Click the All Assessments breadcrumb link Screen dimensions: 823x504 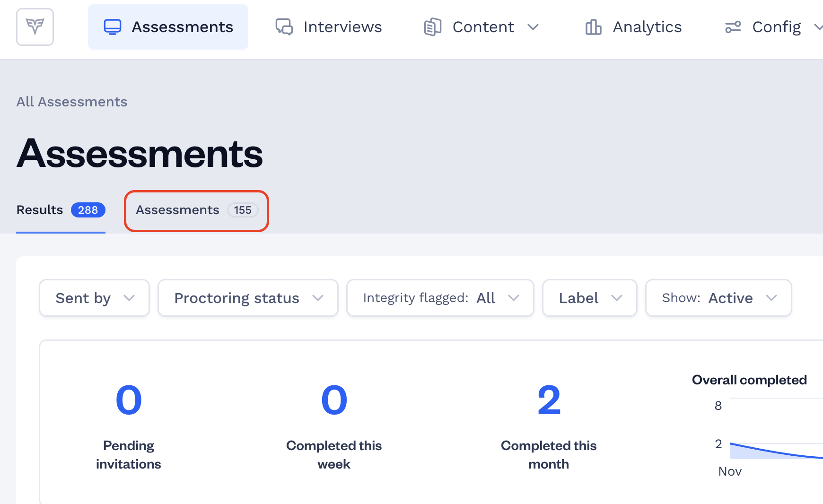(72, 102)
